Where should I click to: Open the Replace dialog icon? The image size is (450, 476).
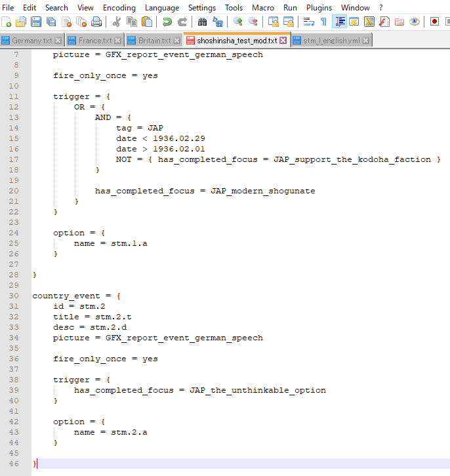pos(218,22)
